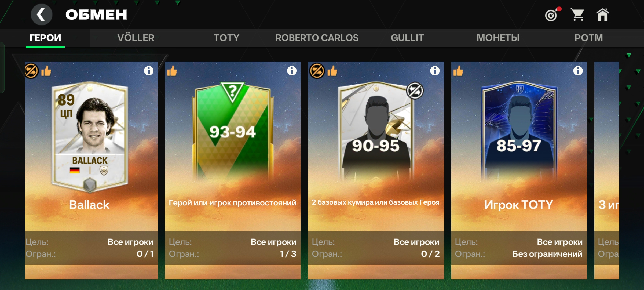The width and height of the screenshot is (644, 290).
Task: Tap thumbs-up on the Ballack exchange
Action: coord(46,71)
